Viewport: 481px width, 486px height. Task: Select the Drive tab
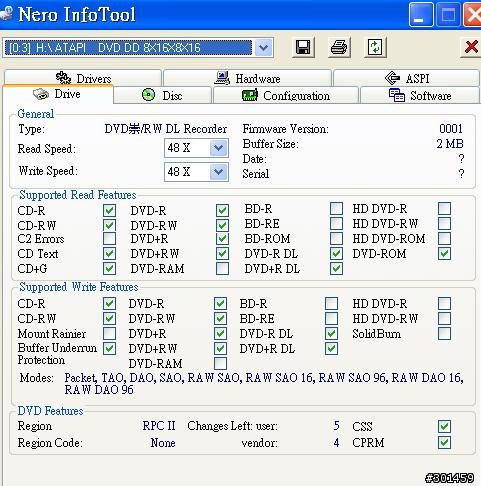(57, 94)
